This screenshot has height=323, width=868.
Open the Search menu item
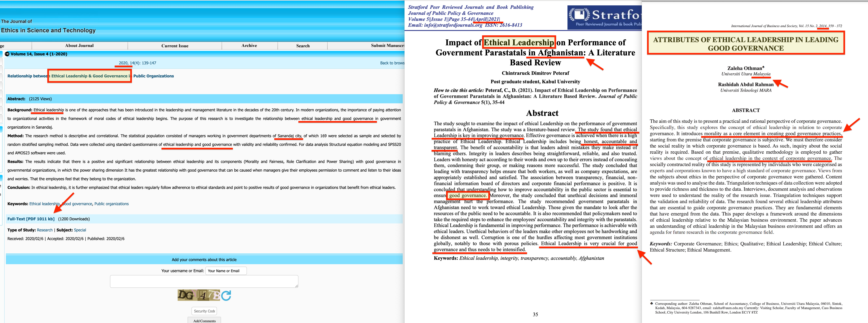pos(303,45)
